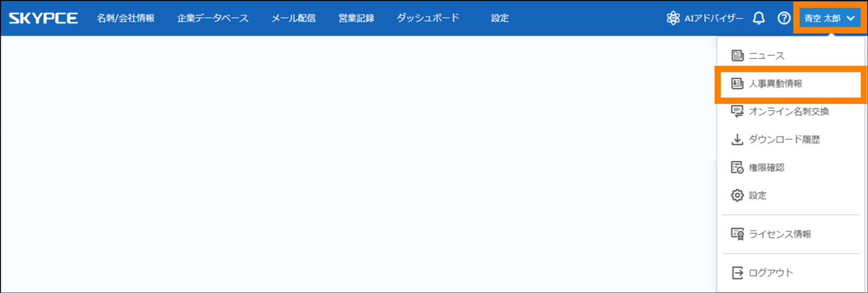Go to 企業データベース in the top navigation
The width and height of the screenshot is (868, 293).
213,18
